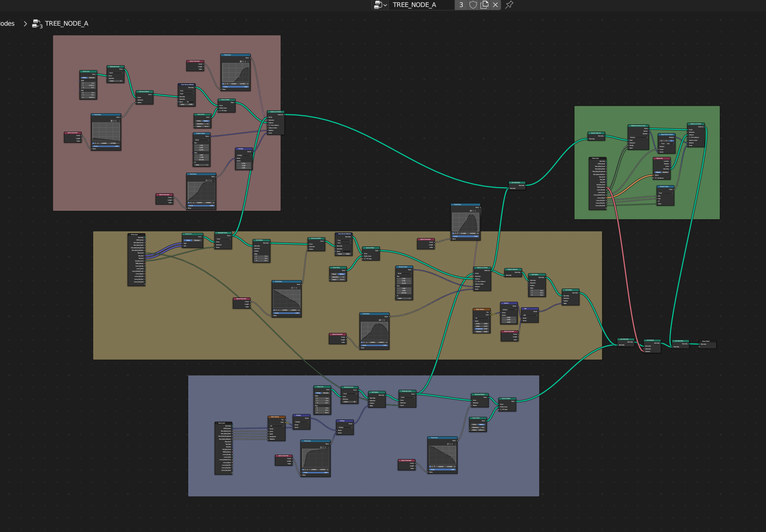Select the Group Output node header
This screenshot has width=766, height=532.
(x=707, y=341)
